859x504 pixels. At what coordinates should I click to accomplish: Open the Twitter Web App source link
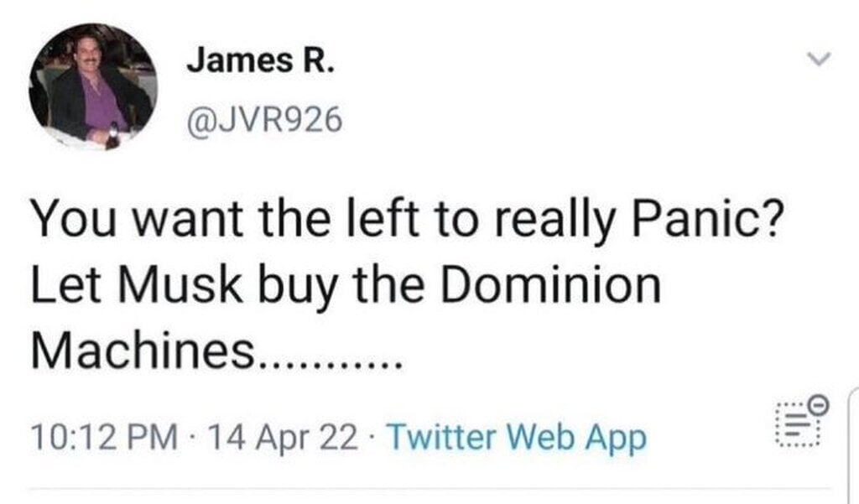point(518,437)
